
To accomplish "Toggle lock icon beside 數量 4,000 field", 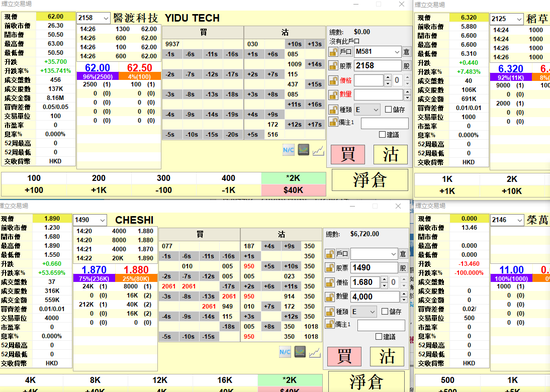I will pos(330,297).
